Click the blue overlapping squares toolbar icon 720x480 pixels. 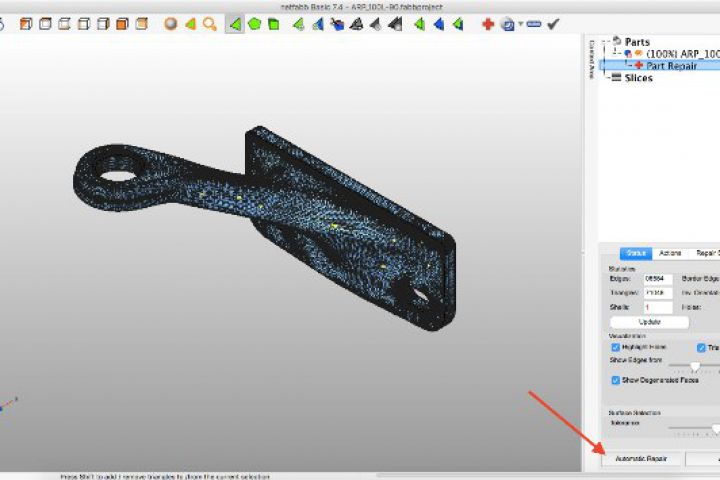coord(508,24)
